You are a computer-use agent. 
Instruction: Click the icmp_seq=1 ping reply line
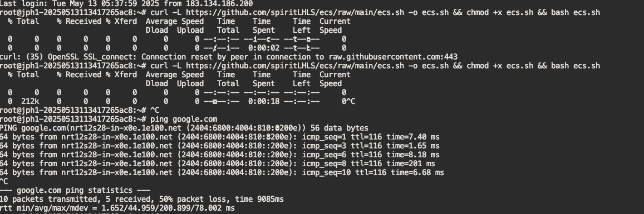coord(220,137)
